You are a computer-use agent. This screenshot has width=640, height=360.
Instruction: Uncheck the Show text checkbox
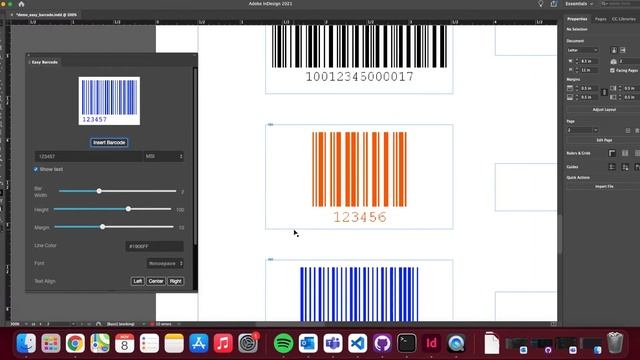coord(36,169)
